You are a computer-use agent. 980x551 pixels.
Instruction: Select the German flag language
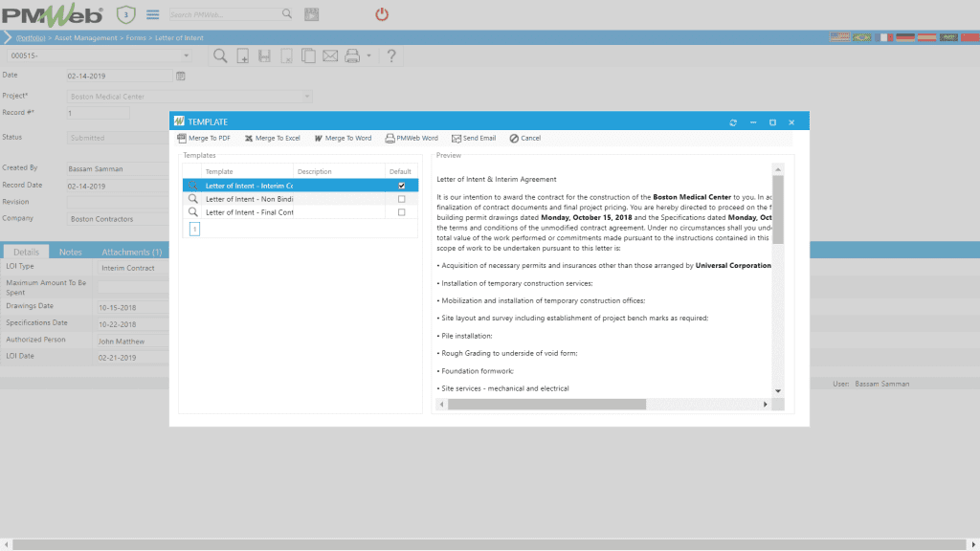point(905,37)
